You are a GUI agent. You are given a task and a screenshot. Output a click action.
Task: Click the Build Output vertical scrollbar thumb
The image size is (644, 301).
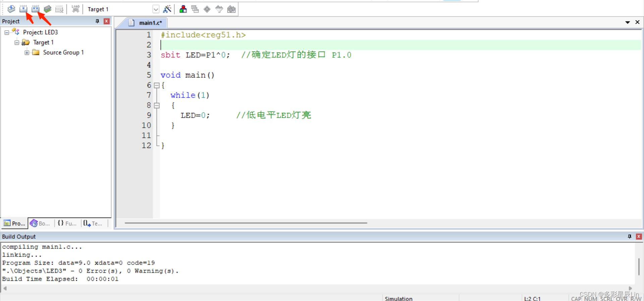coord(639,266)
